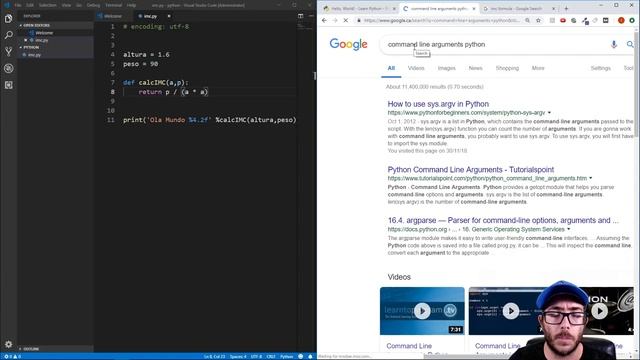
Task: Click the Google voice search microphone
Action: pyautogui.click(x=613, y=44)
